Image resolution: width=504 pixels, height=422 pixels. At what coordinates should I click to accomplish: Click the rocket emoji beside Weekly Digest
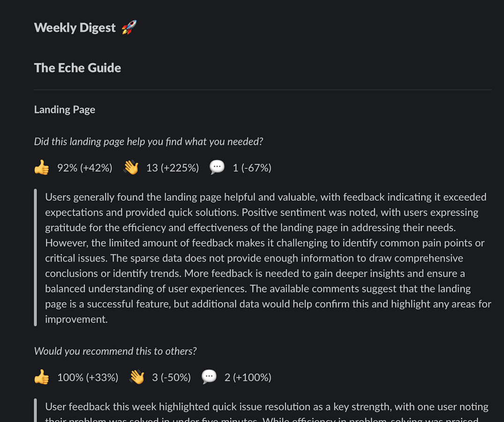(129, 27)
